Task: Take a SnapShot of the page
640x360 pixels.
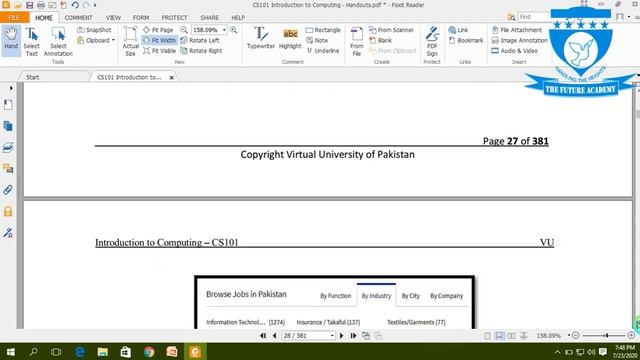Action: tap(94, 30)
